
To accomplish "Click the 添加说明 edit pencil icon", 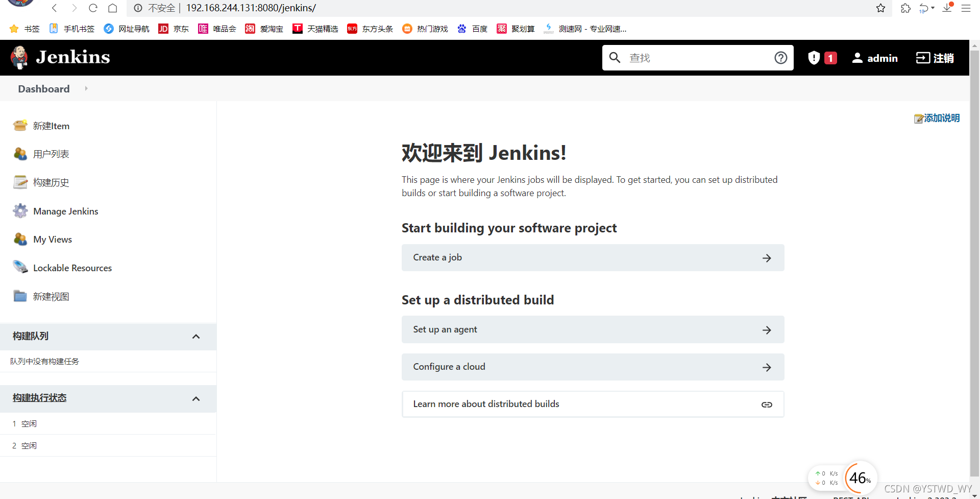I will (x=919, y=118).
